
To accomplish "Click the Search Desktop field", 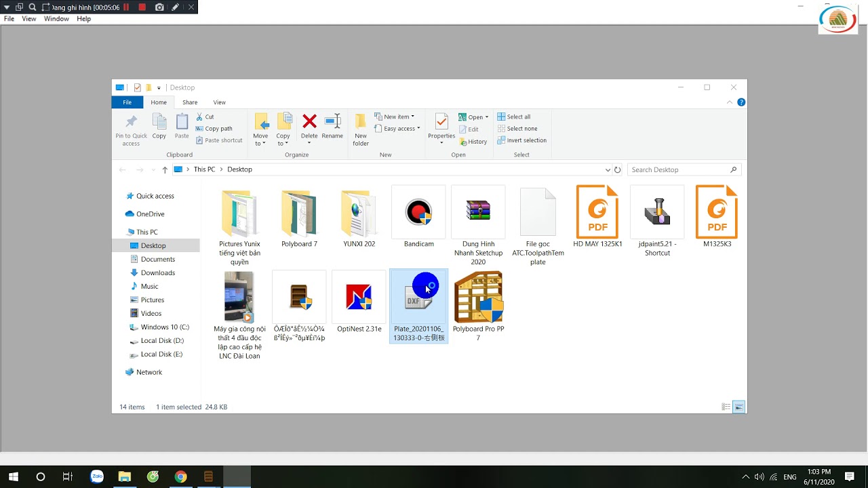I will point(684,169).
